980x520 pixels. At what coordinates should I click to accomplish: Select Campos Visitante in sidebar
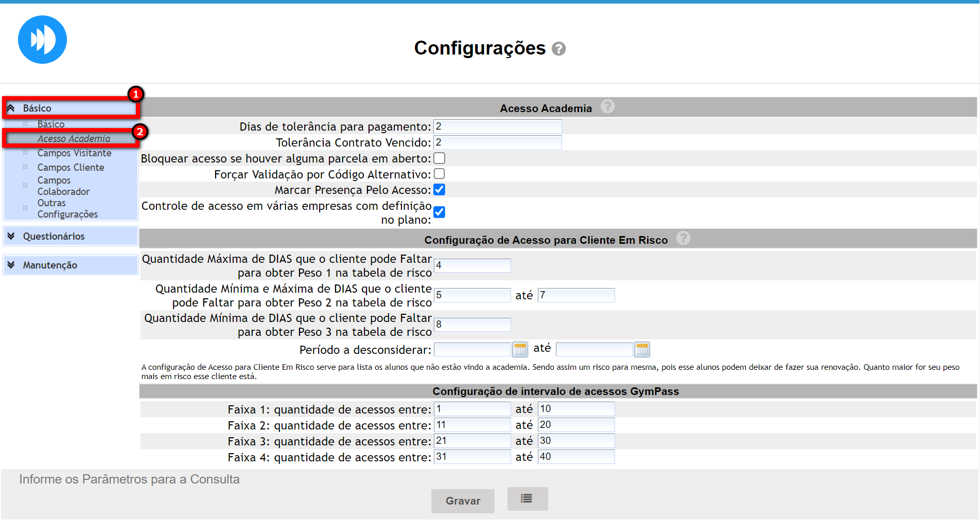(x=74, y=153)
